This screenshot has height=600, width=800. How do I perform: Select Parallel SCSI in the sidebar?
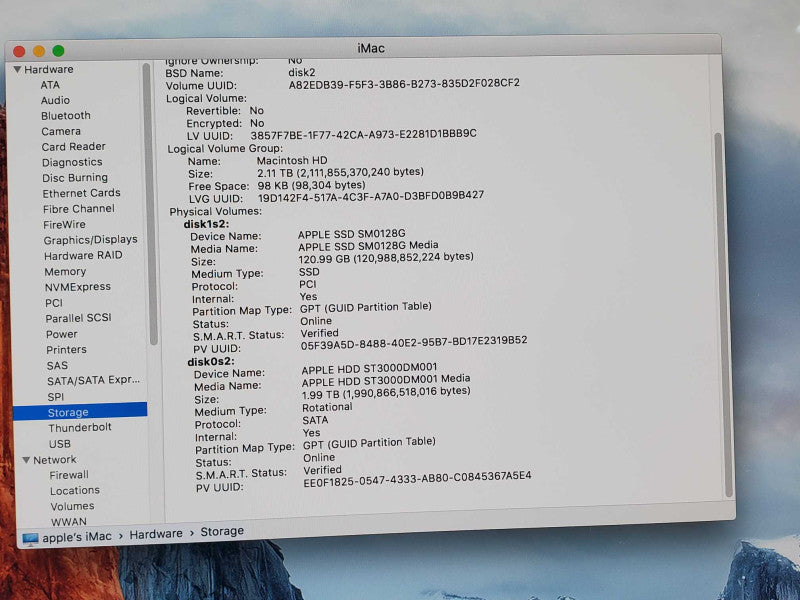pos(78,318)
